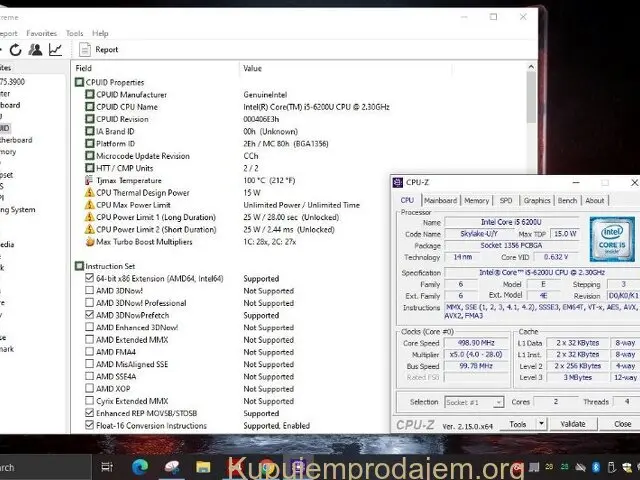Switch to the Mainboard tab in CPU-Z
Screen dimensions: 640x480
click(x=440, y=200)
